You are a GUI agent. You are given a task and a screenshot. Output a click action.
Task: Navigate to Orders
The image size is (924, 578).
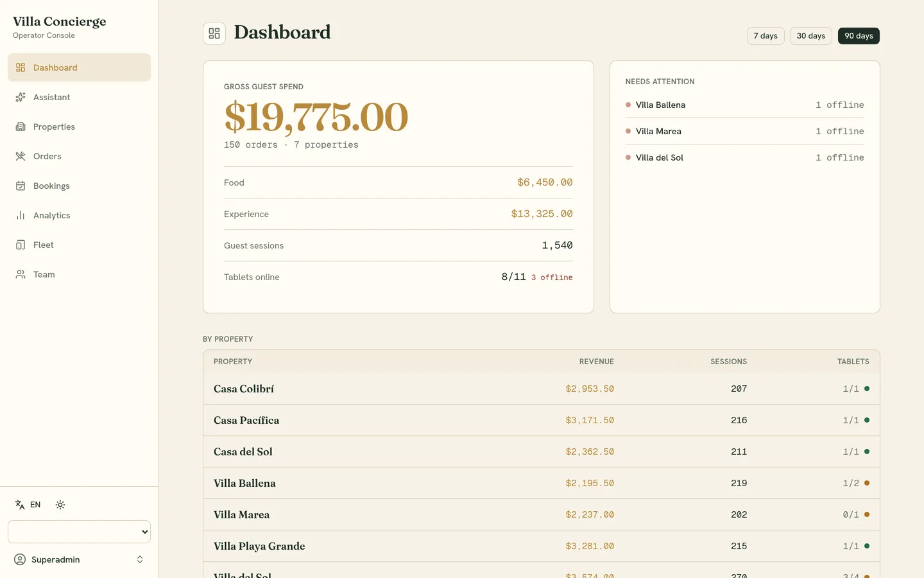(x=79, y=156)
